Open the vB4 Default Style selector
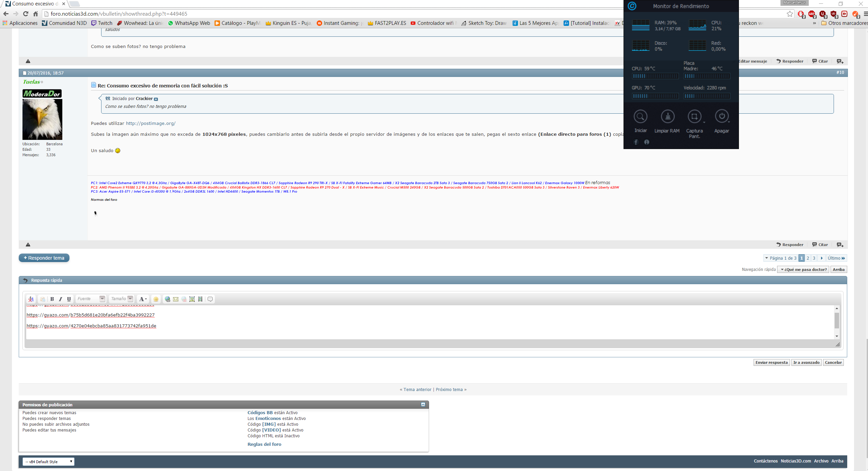 coord(48,461)
